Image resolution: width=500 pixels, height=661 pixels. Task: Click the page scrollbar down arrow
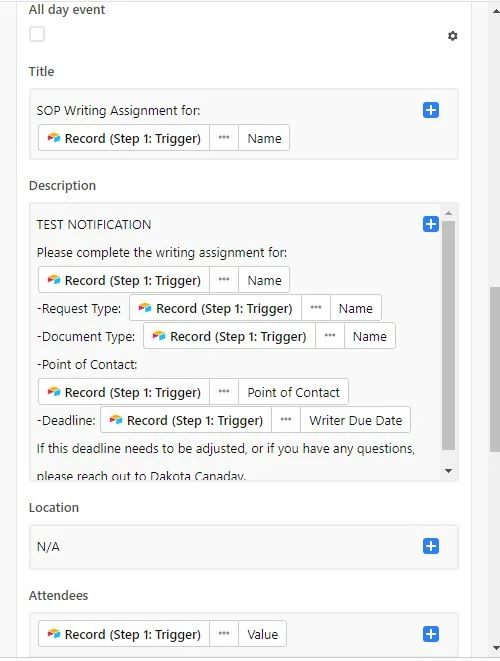coord(495,648)
